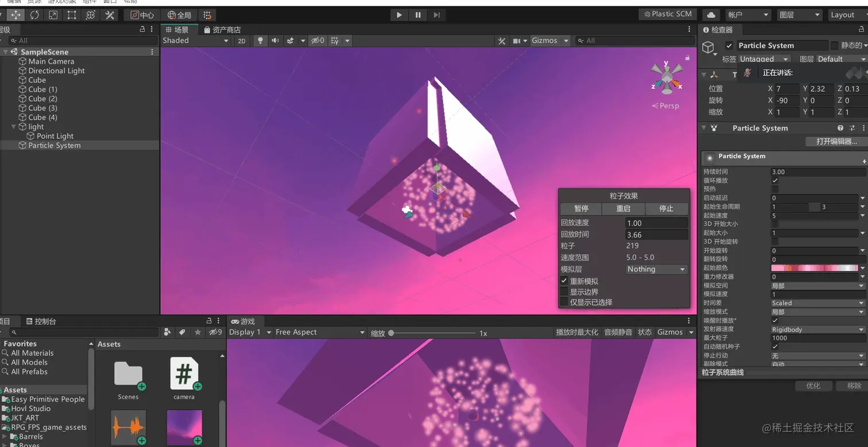The width and height of the screenshot is (868, 447).
Task: Open the 标签 Untagged tag dropdown
Action: pos(764,59)
